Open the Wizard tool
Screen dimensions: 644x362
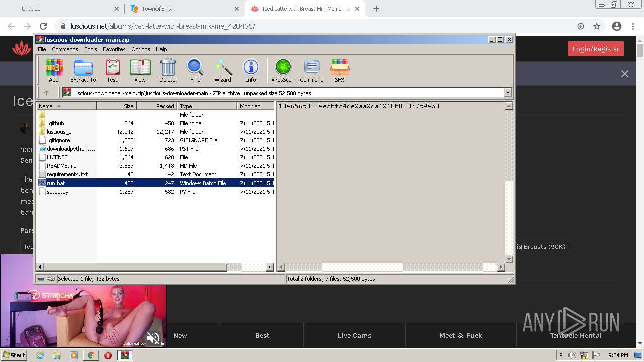(x=223, y=70)
